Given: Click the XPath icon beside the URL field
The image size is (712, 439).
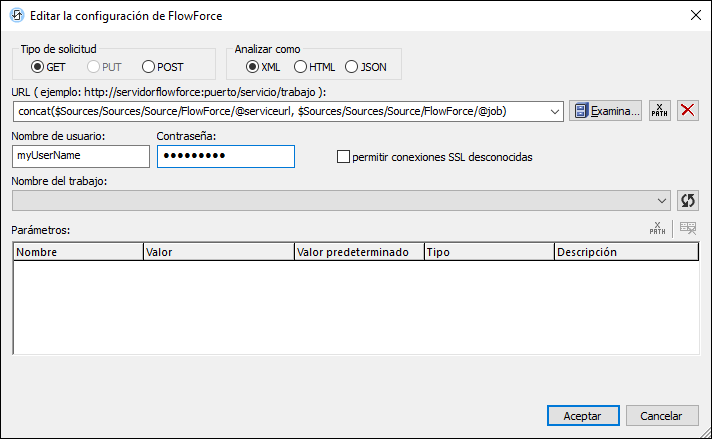Looking at the screenshot, I should pyautogui.click(x=659, y=111).
